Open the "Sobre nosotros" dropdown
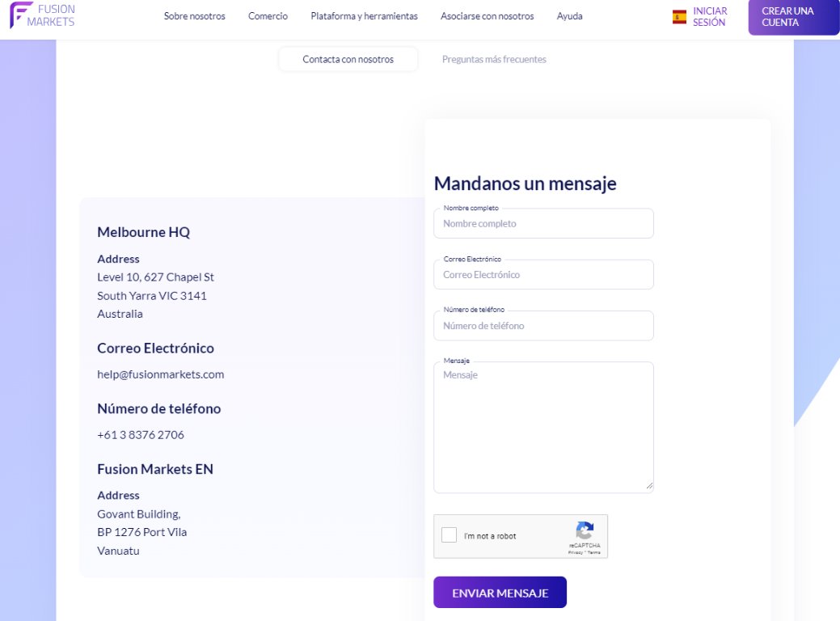This screenshot has height=621, width=840. 195,15
